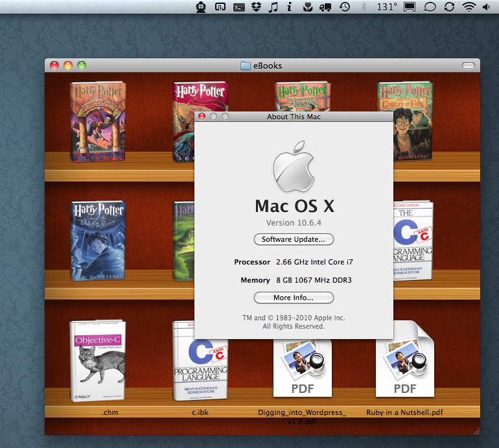
Task: Click the chat bubble menu bar icon
Action: coord(430,7)
